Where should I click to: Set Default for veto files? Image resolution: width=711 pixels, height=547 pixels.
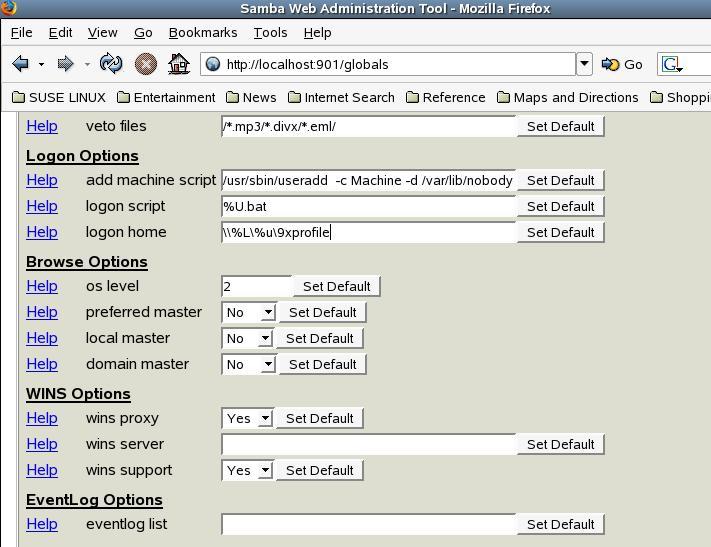(560, 126)
